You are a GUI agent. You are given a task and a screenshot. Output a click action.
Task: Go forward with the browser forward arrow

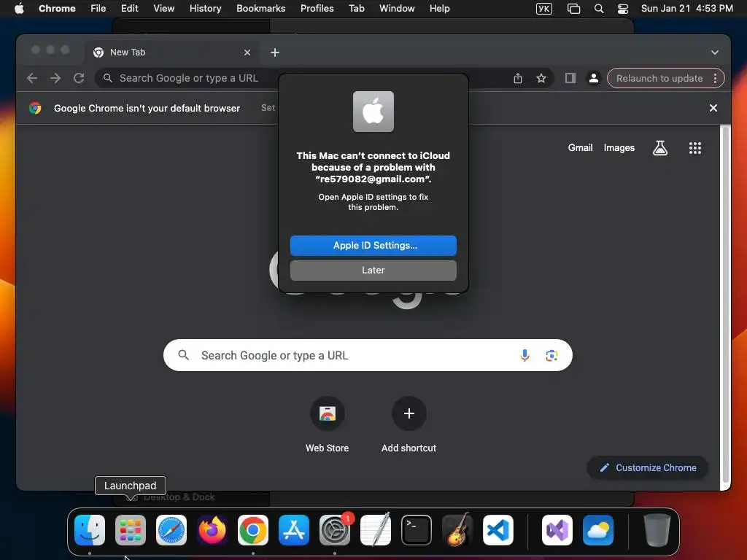55,78
